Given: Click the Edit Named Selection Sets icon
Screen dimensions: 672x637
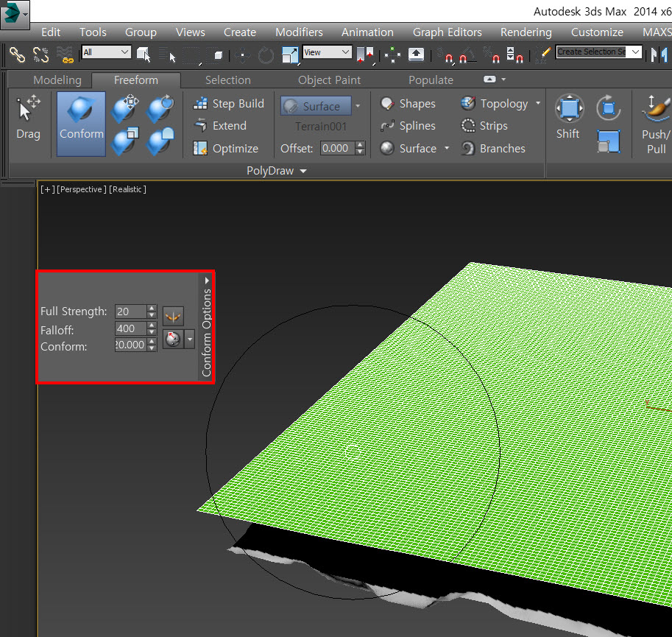Looking at the screenshot, I should click(543, 55).
